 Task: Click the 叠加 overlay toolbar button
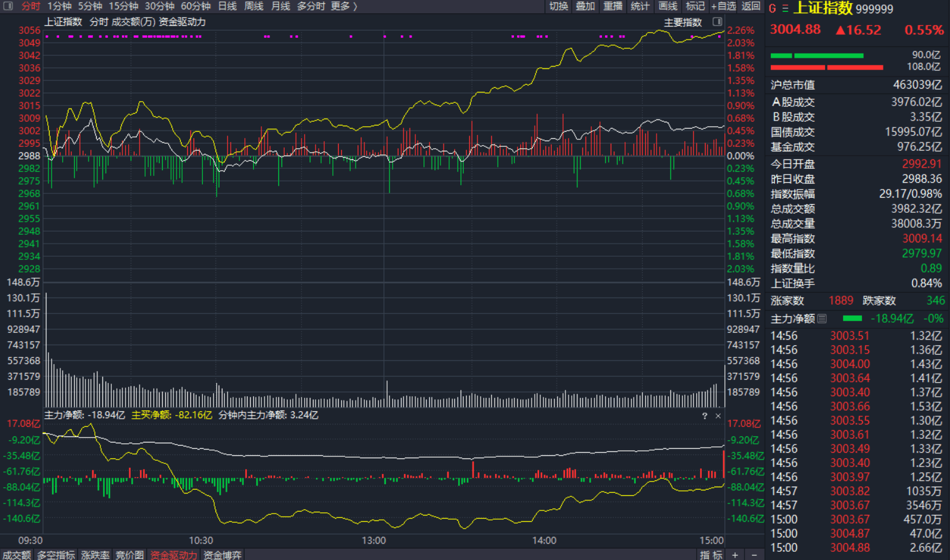pos(586,6)
